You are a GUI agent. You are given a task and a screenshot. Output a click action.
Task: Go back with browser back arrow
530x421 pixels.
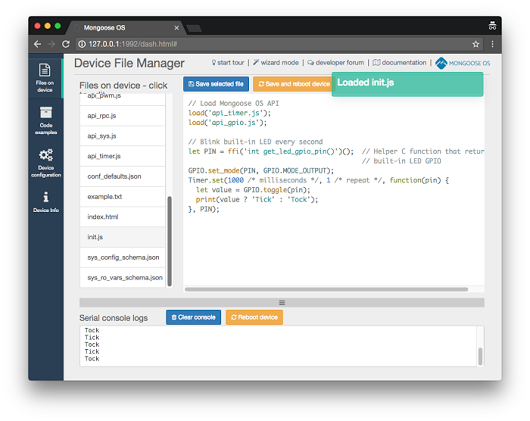38,44
